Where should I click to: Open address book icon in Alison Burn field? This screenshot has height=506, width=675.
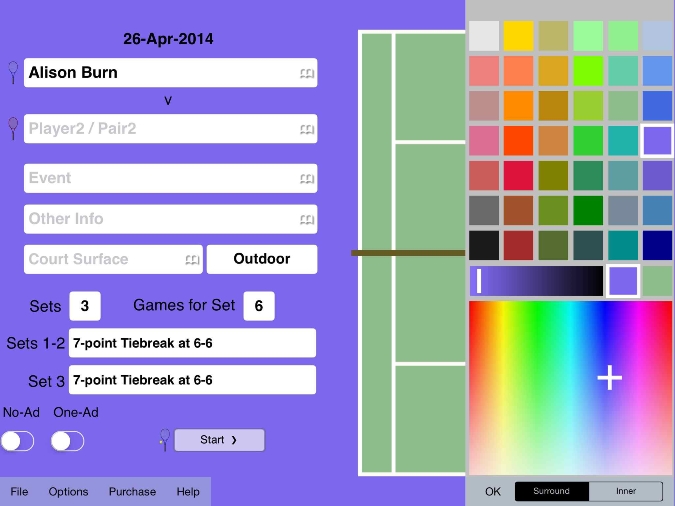[x=307, y=73]
